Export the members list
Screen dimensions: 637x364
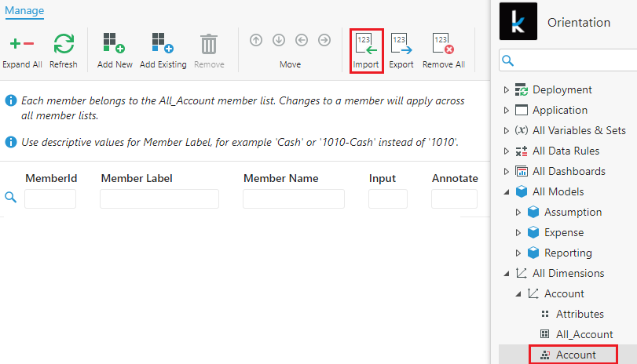(x=401, y=44)
